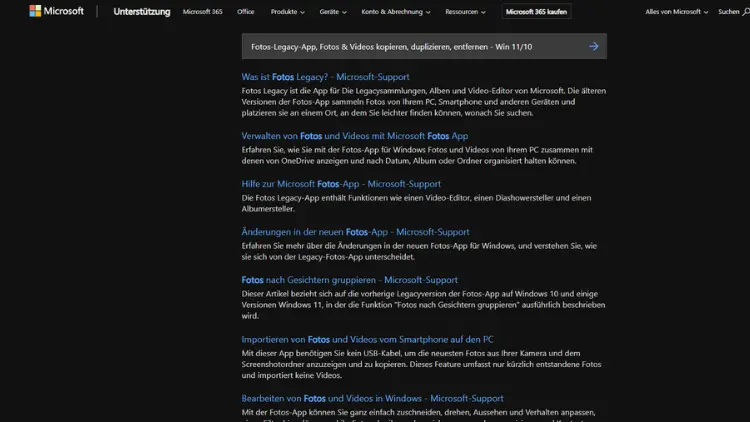Open 'Was ist Fotos Legacy?' result

pos(325,77)
